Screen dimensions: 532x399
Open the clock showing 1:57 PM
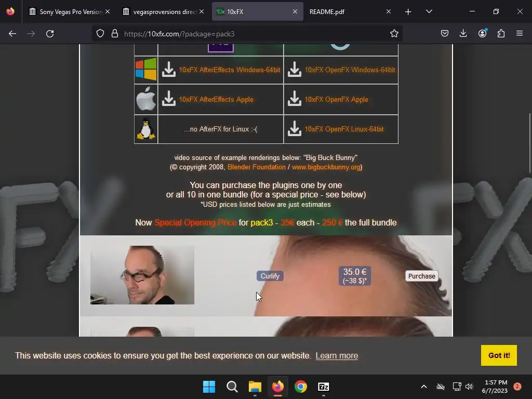pyautogui.click(x=495, y=387)
